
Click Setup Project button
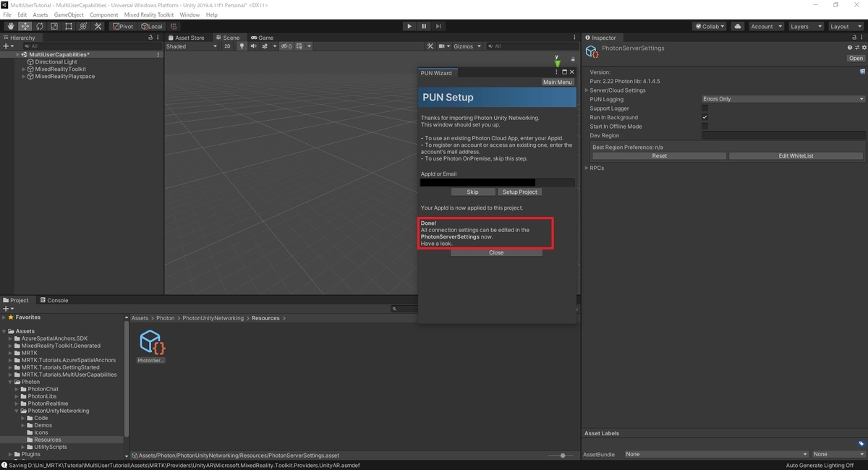coord(520,192)
